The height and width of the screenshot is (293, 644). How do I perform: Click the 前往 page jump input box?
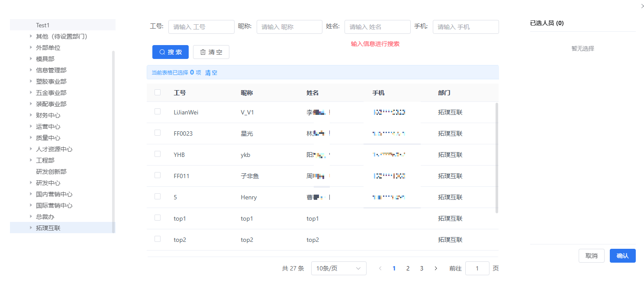point(477,268)
